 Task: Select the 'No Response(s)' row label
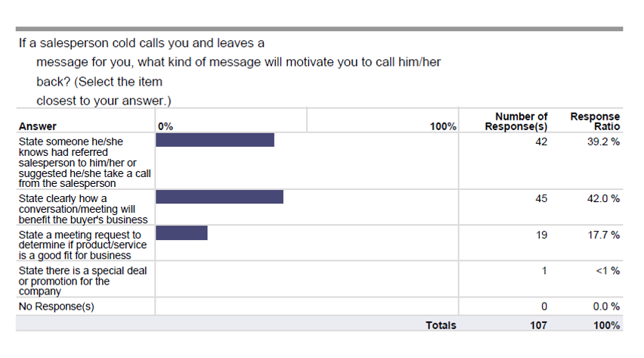[56, 307]
